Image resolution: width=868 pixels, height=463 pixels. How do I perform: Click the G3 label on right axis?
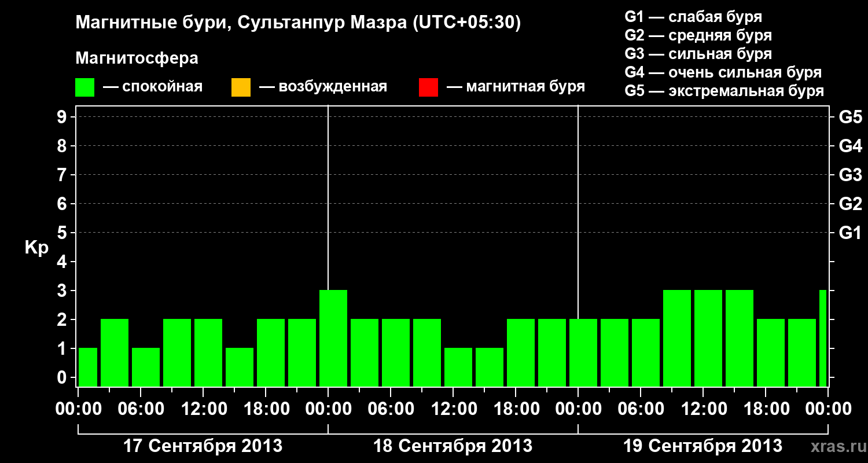[x=851, y=175]
